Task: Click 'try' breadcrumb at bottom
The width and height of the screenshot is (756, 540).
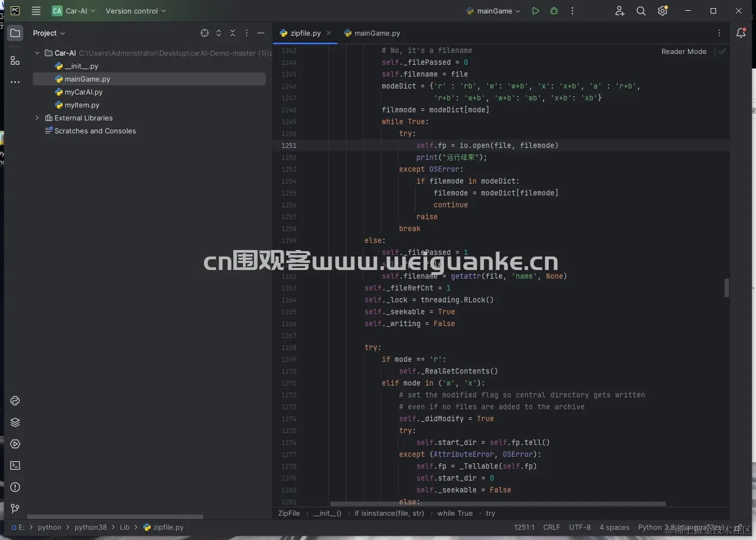Action: point(490,513)
